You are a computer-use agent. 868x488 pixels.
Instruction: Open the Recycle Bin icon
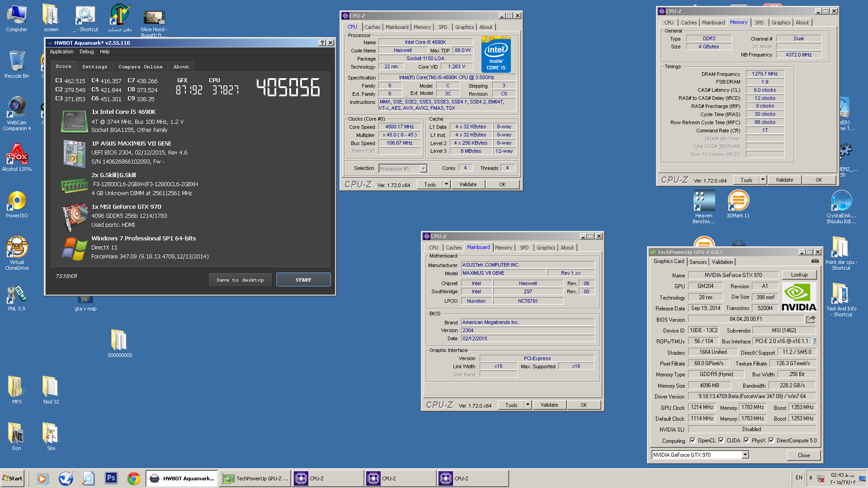coord(17,65)
